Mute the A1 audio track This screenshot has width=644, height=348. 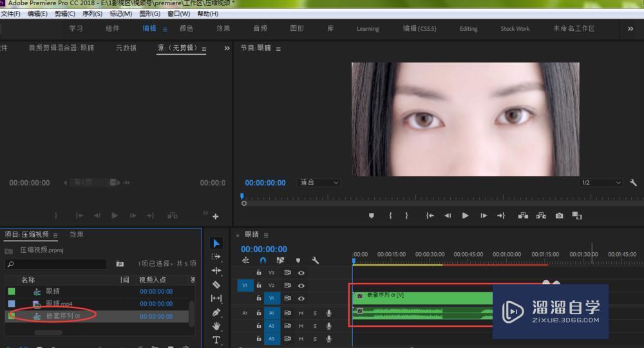(301, 313)
